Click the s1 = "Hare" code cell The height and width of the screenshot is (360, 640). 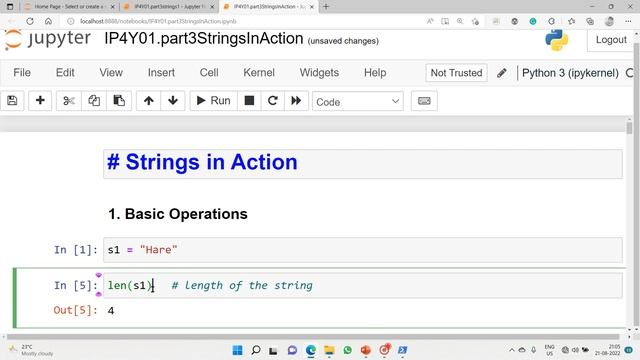(362, 250)
